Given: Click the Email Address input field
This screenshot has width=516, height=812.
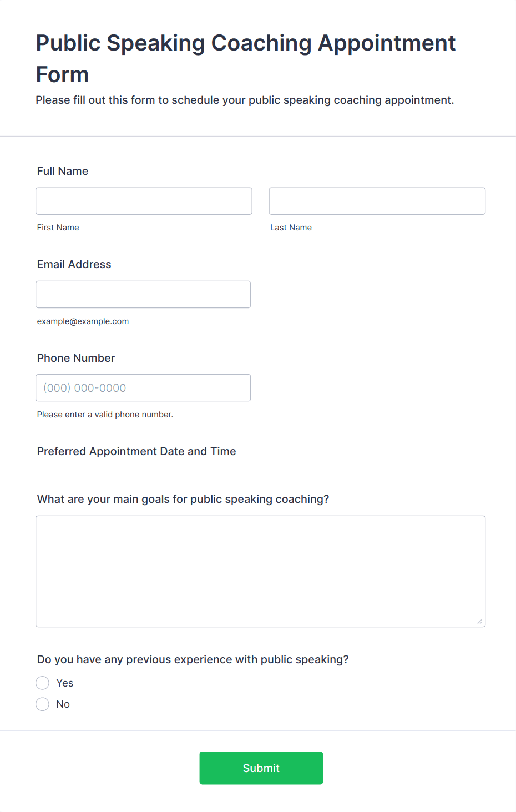Looking at the screenshot, I should click(x=143, y=294).
